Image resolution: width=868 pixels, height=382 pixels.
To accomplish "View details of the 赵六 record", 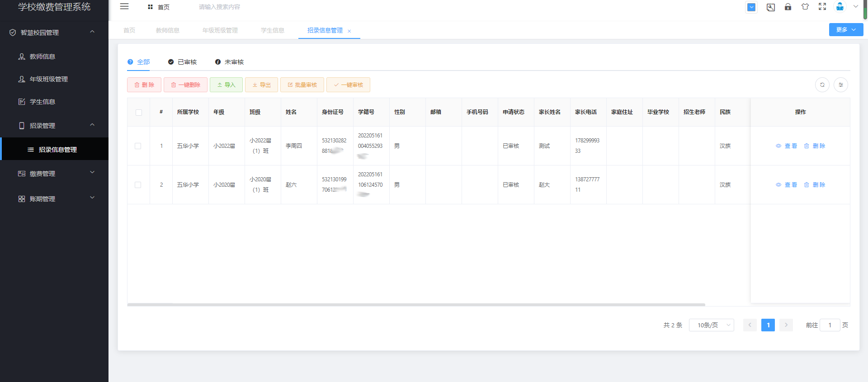I will (787, 185).
